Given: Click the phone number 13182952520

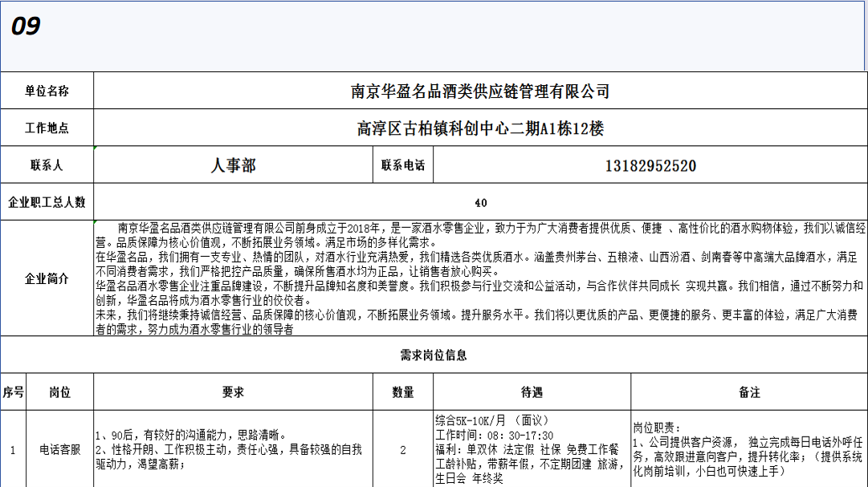Looking at the screenshot, I should (x=650, y=166).
